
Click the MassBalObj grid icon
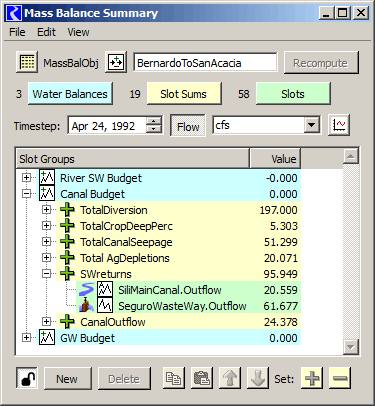pyautogui.click(x=27, y=62)
